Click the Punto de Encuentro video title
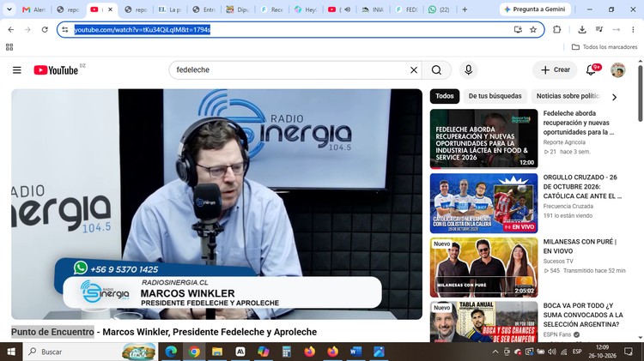644x361 pixels. click(164, 332)
